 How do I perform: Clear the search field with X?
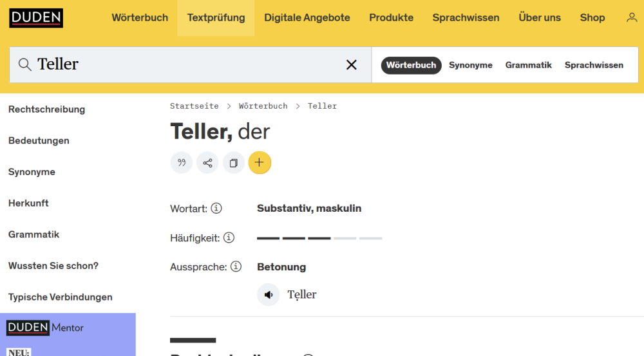pyautogui.click(x=352, y=64)
